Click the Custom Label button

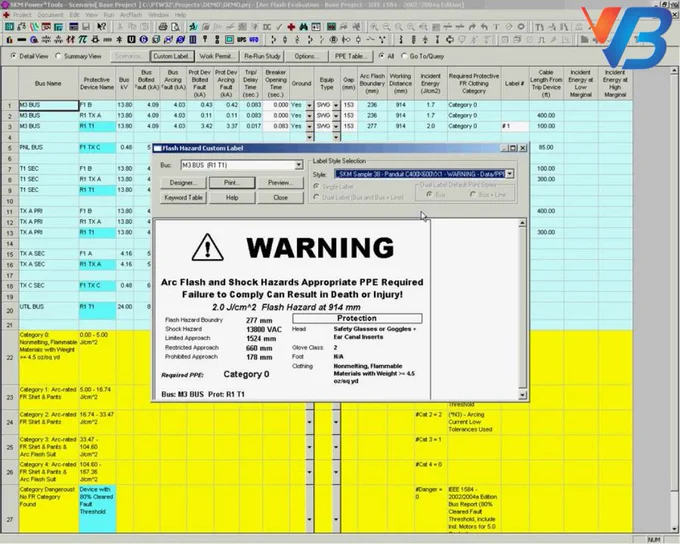coord(171,56)
